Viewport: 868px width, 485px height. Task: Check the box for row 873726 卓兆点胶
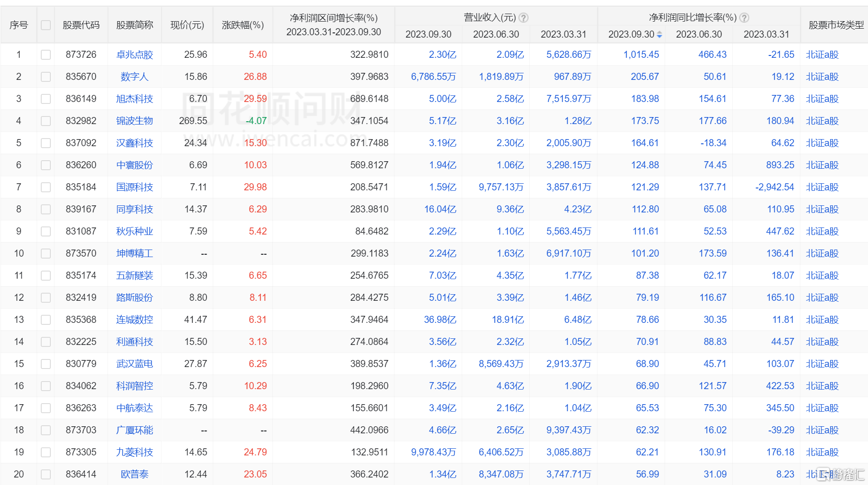tap(46, 55)
